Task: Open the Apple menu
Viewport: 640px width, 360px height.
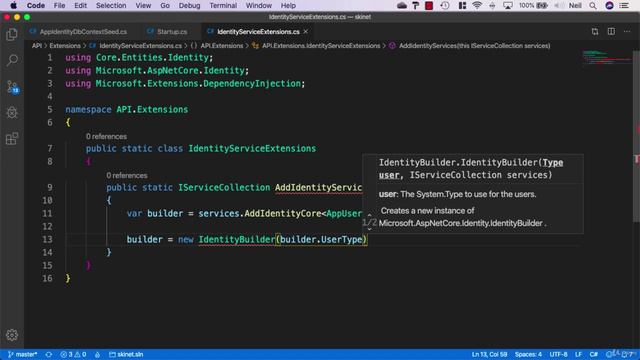Action: (13, 5)
